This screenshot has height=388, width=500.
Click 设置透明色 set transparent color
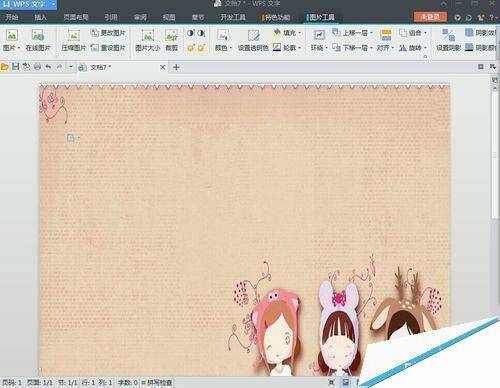253,40
